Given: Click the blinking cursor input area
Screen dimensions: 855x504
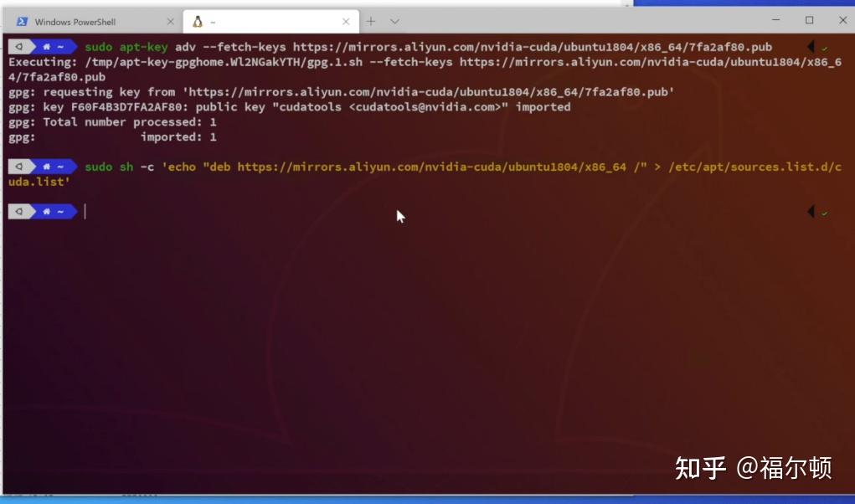Looking at the screenshot, I should click(84, 211).
